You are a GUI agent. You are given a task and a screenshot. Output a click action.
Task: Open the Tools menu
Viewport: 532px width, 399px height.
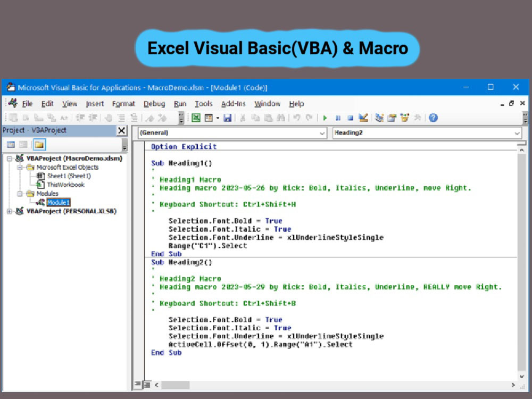(203, 104)
